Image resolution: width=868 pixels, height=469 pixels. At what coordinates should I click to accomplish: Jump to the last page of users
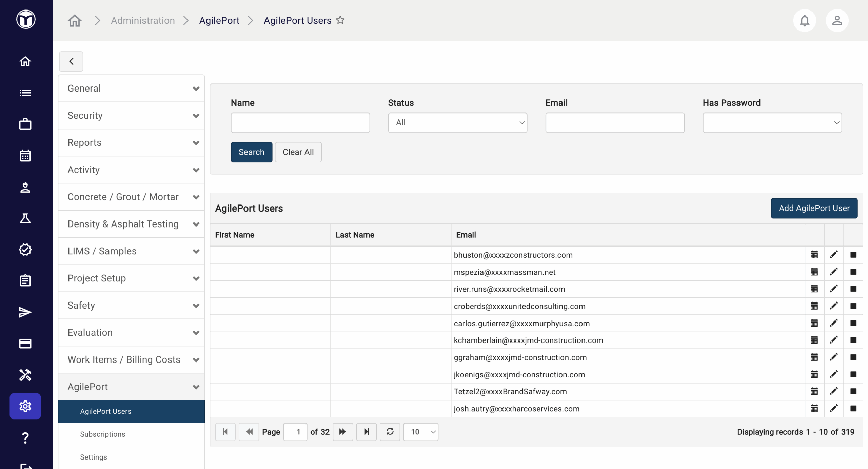366,432
